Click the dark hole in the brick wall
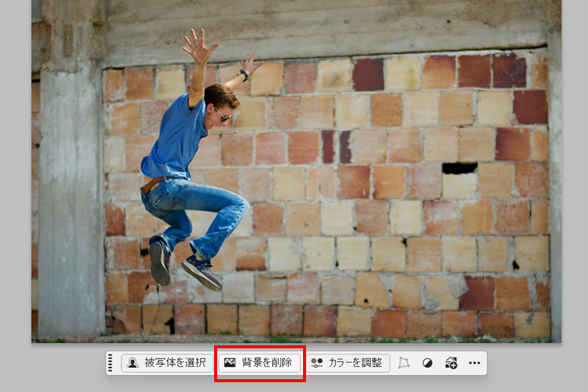The height and width of the screenshot is (392, 588). [459, 168]
